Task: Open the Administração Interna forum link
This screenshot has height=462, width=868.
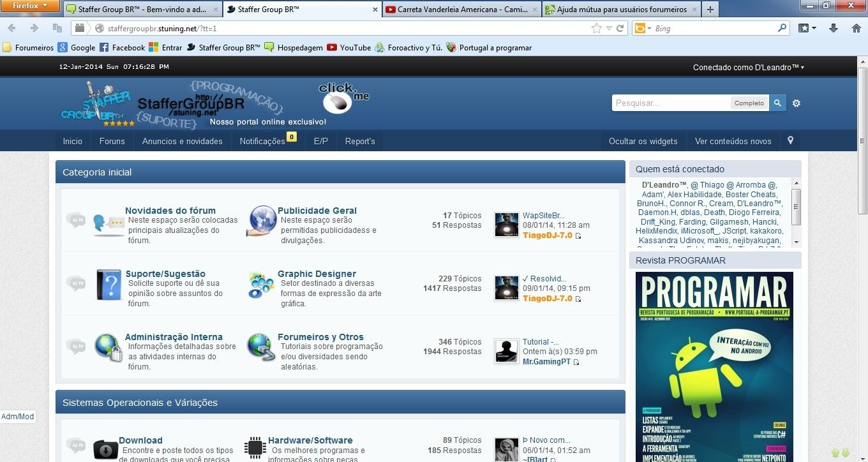Action: (x=174, y=337)
